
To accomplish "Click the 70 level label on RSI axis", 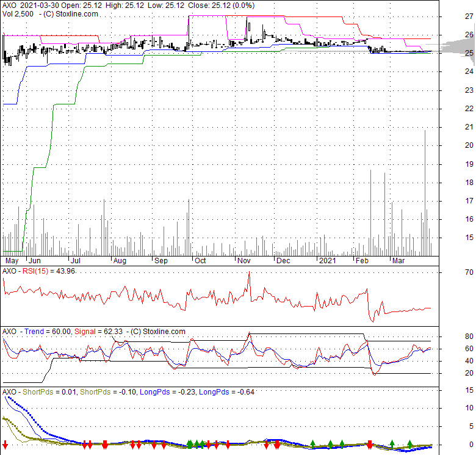I will pyautogui.click(x=469, y=272).
